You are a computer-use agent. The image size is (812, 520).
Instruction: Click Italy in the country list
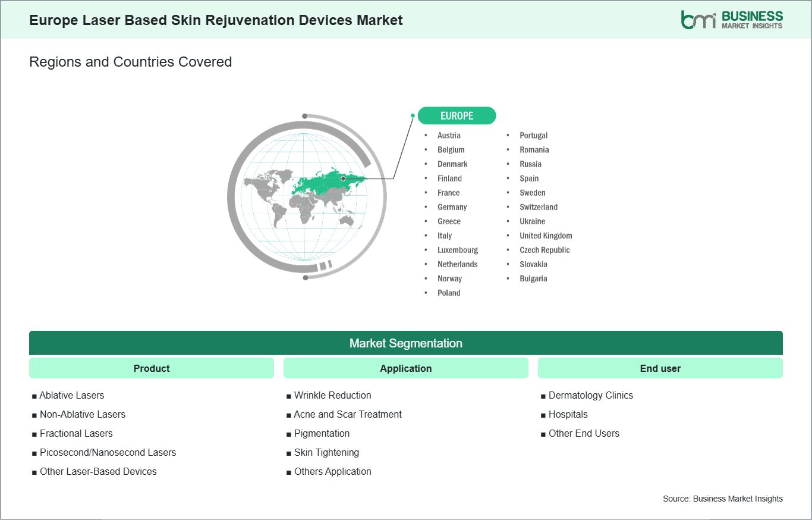coord(445,236)
